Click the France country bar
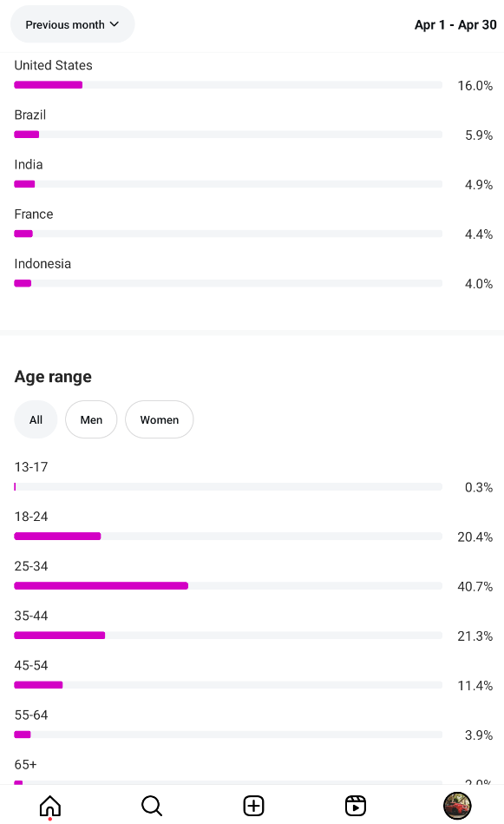Screen dimensions: 504x824 (228, 234)
